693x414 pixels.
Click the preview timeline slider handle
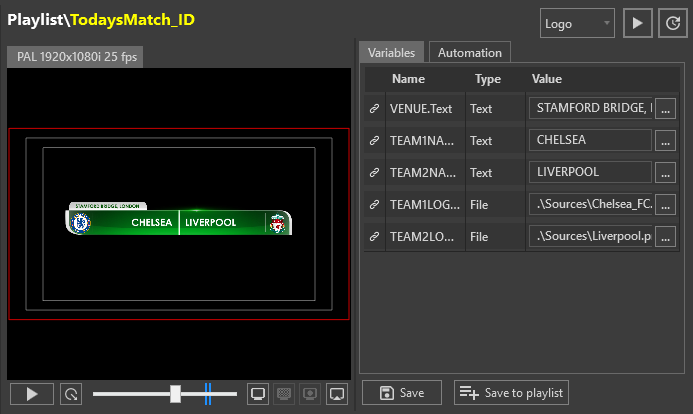pos(176,394)
